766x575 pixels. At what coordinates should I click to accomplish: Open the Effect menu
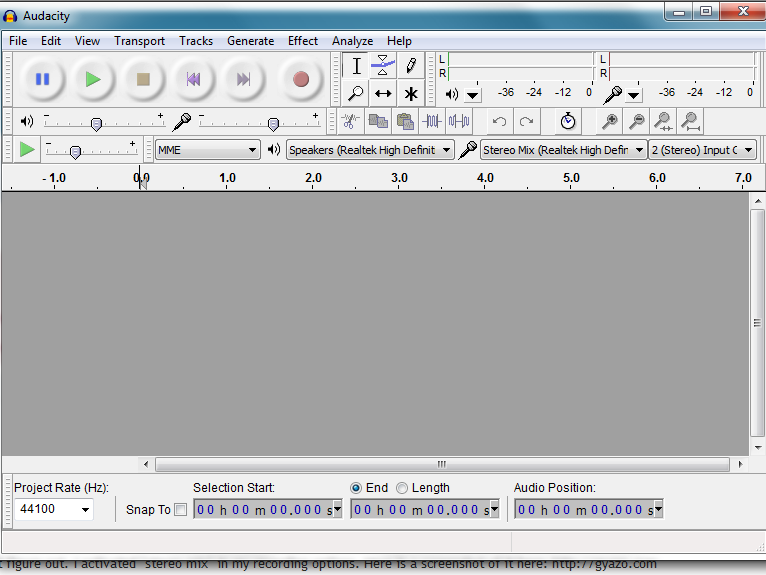(303, 41)
